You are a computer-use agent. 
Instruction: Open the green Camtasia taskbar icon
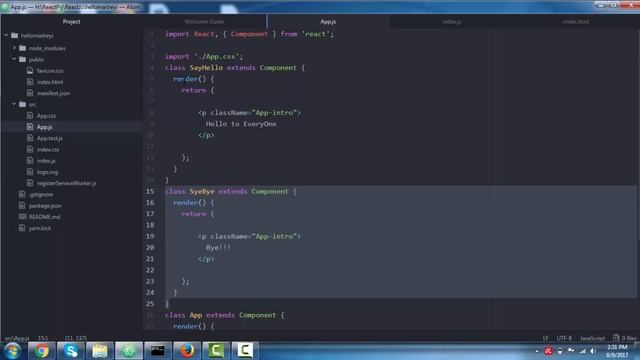point(216,351)
